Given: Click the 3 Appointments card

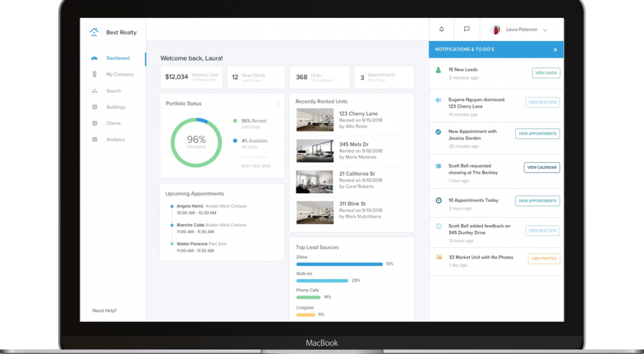Looking at the screenshot, I should tap(384, 77).
